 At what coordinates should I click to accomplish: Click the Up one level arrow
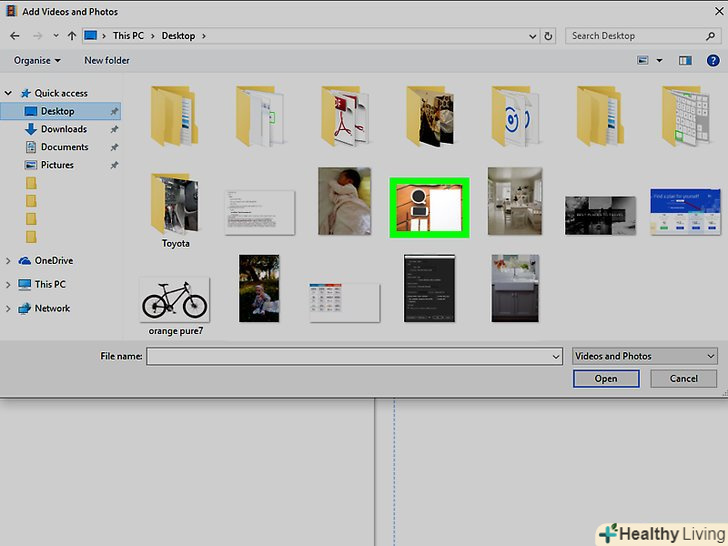coord(70,36)
